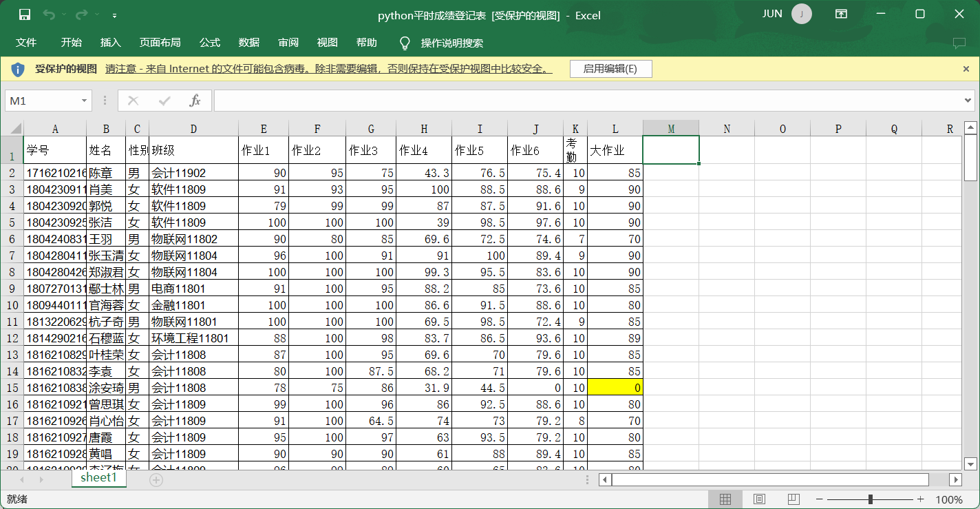Switch to the 插入 ribbon tab
Image resolution: width=980 pixels, height=509 pixels.
tap(110, 43)
